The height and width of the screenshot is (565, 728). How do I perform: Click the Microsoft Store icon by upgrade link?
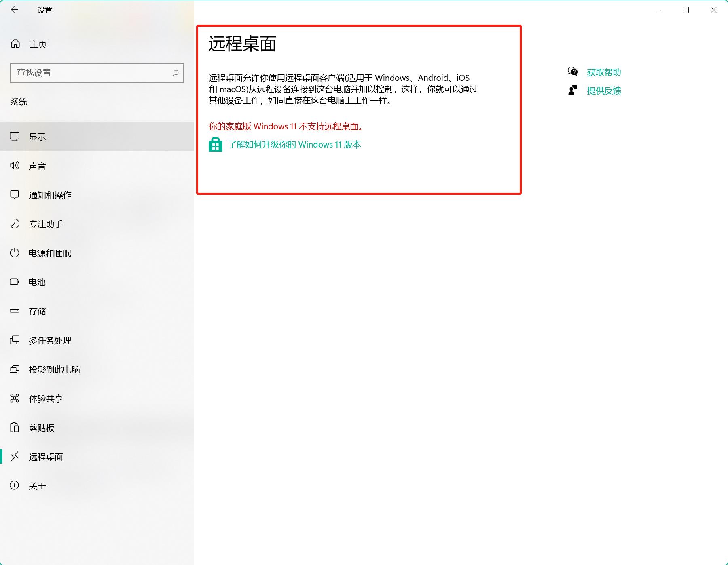coord(216,144)
